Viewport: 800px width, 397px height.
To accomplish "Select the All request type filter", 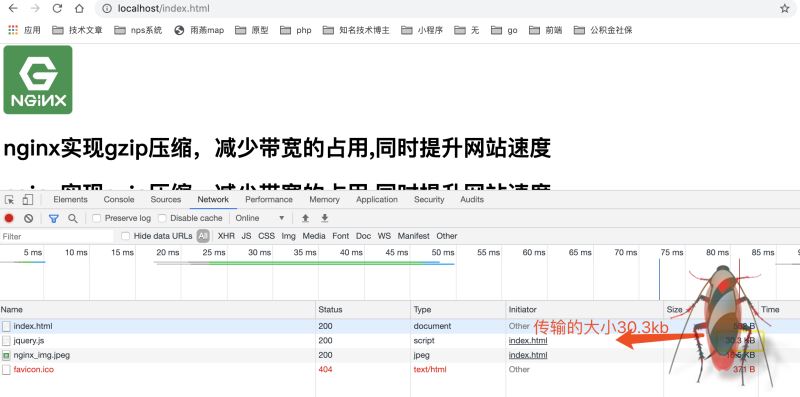I will tap(203, 236).
